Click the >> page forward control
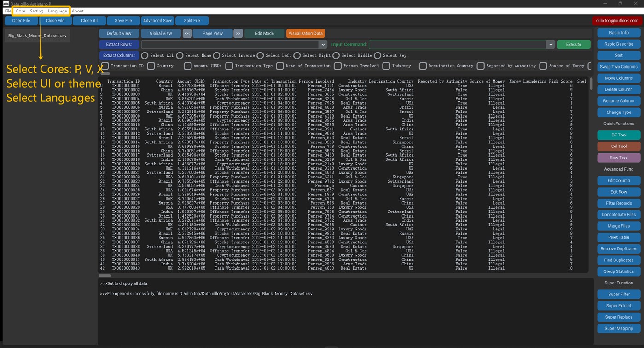Viewport: 644px width, 348px height. click(x=238, y=33)
